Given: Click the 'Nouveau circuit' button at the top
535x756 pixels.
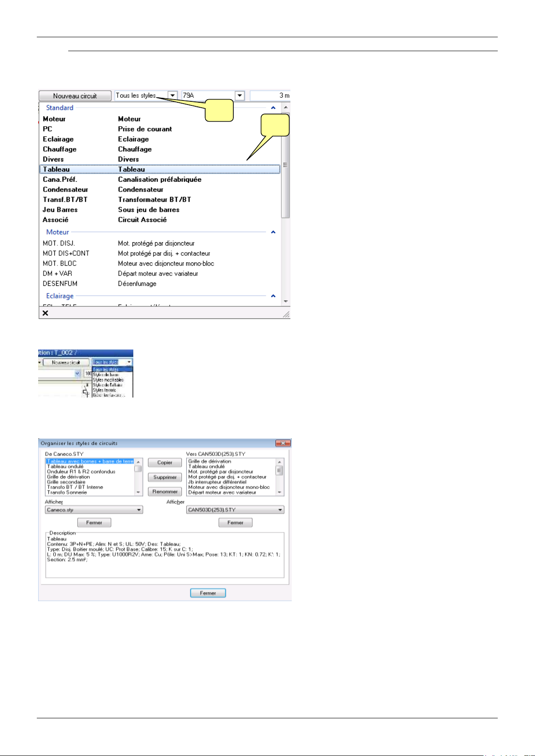Looking at the screenshot, I should 75,96.
